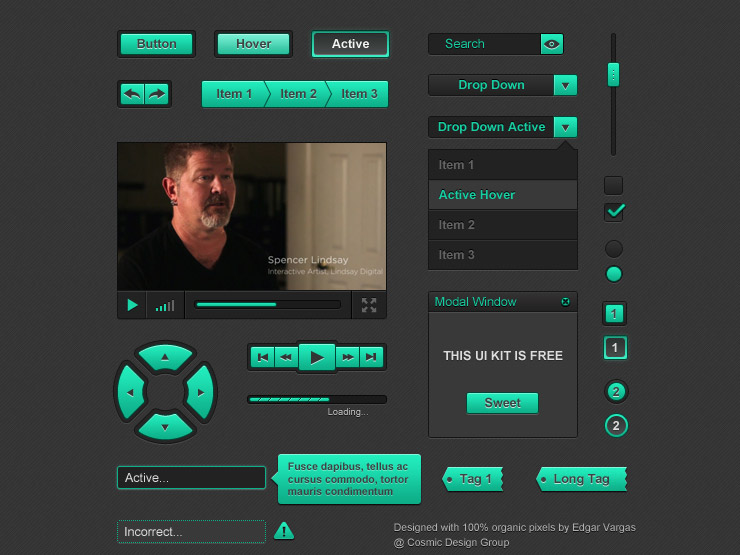Viewport: 740px width, 555px height.
Task: Click the warning triangle icon beside Incorrect field
Action: coord(284,531)
